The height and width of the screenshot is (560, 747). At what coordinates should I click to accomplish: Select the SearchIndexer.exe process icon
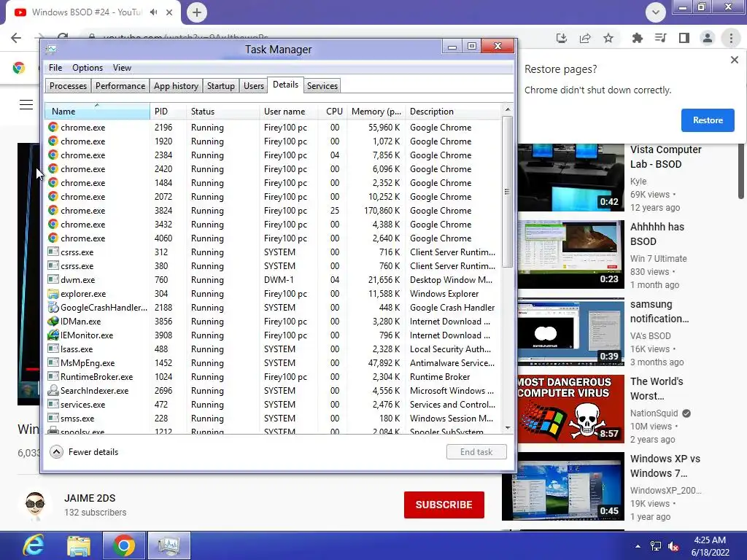point(53,391)
